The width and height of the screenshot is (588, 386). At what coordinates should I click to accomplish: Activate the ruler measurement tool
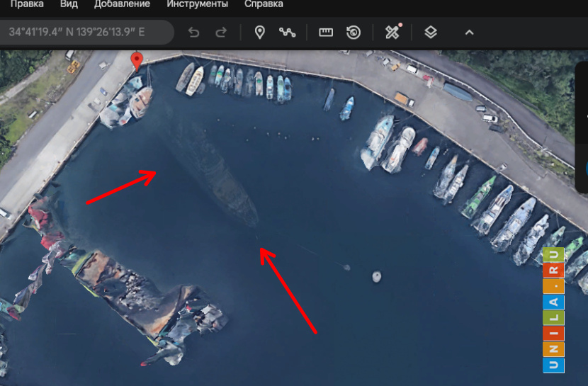[326, 33]
